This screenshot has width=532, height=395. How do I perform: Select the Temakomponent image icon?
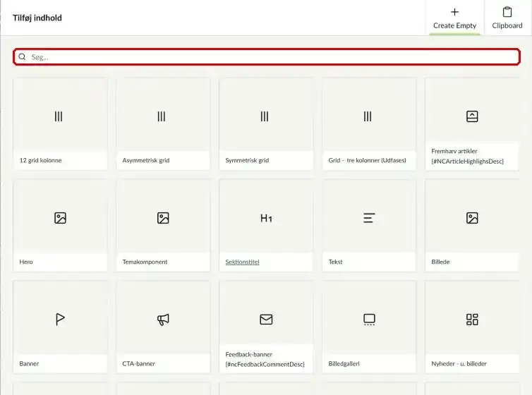[x=163, y=218]
